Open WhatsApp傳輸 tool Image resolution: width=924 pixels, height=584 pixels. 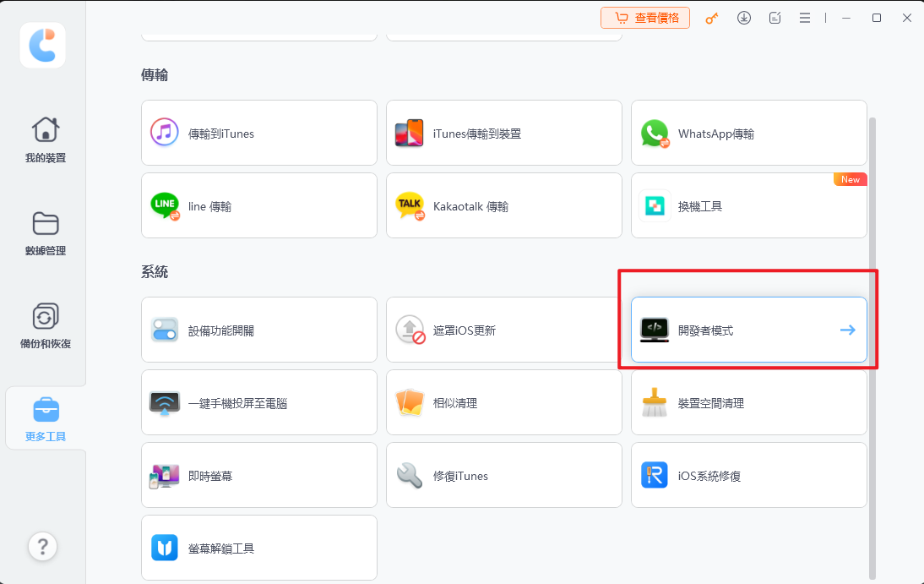pyautogui.click(x=748, y=134)
